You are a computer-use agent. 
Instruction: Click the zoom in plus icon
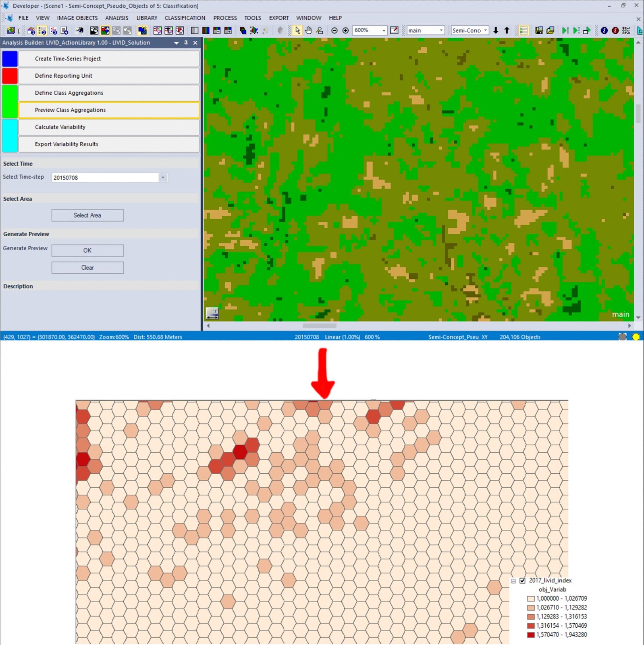click(x=345, y=31)
